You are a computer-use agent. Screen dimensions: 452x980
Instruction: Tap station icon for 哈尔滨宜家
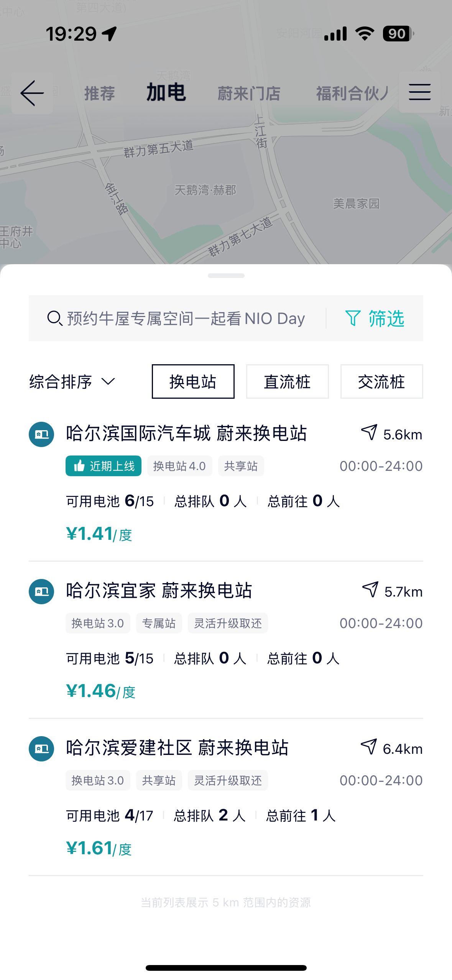(41, 592)
